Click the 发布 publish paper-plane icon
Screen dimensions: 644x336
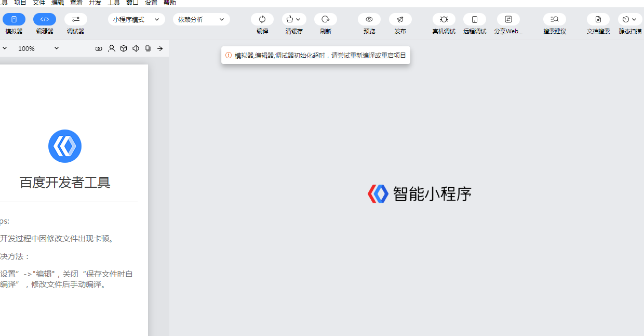point(400,19)
